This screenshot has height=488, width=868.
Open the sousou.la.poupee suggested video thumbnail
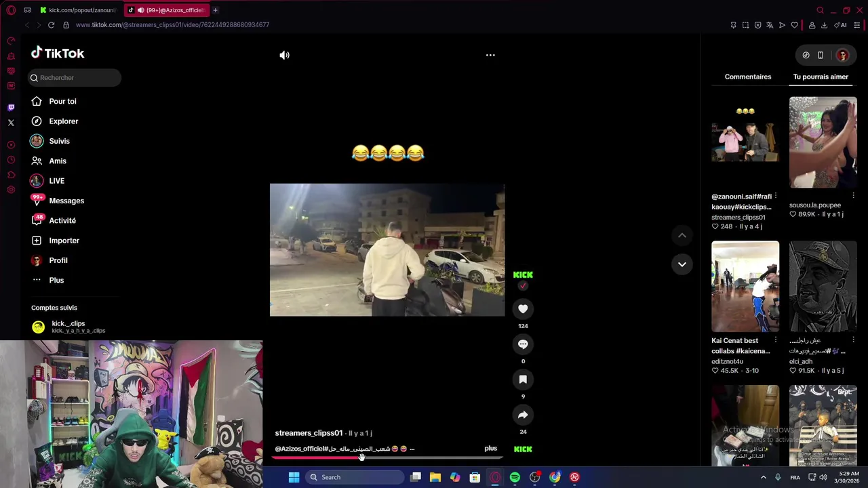pos(823,142)
